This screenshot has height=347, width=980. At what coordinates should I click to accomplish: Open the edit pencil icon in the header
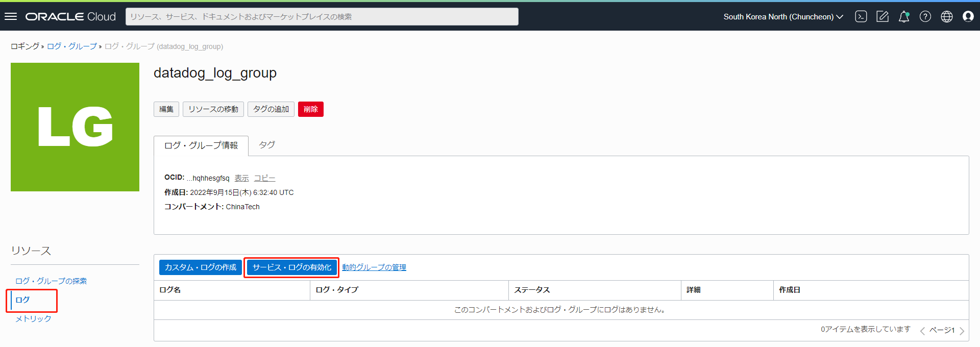(882, 16)
